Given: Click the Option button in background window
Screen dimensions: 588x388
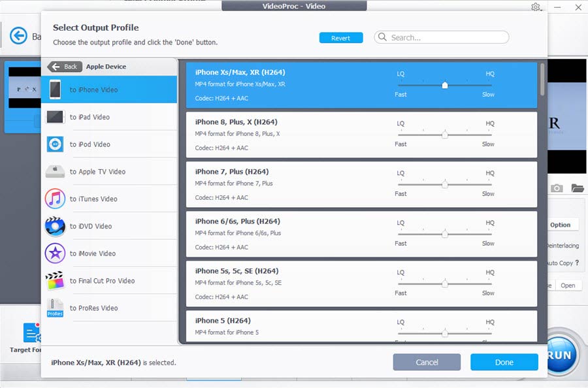Looking at the screenshot, I should 560,225.
